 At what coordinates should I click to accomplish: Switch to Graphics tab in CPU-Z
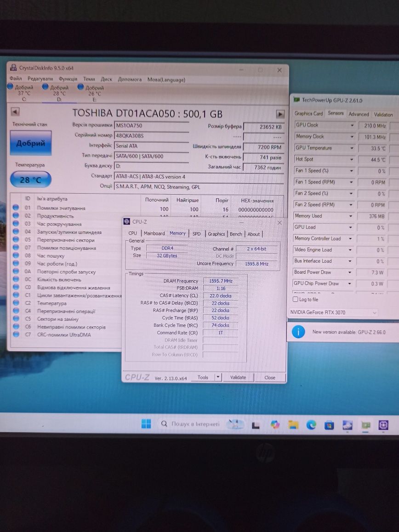tap(217, 234)
